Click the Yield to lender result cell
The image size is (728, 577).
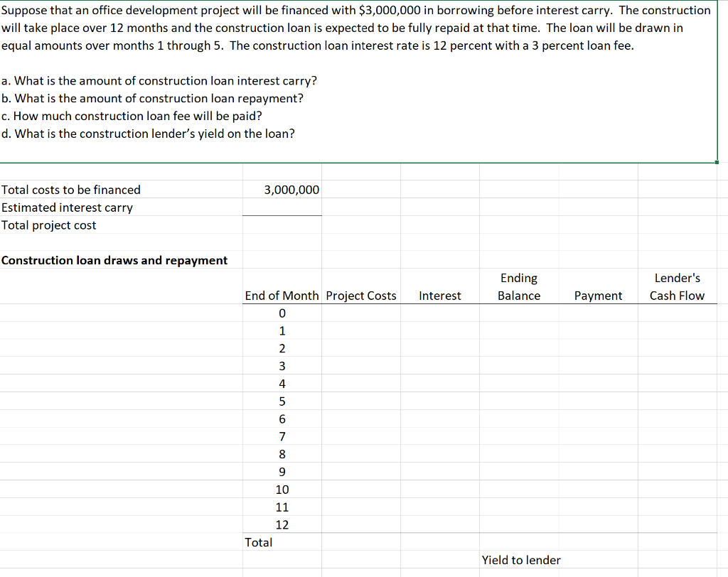[x=598, y=560]
